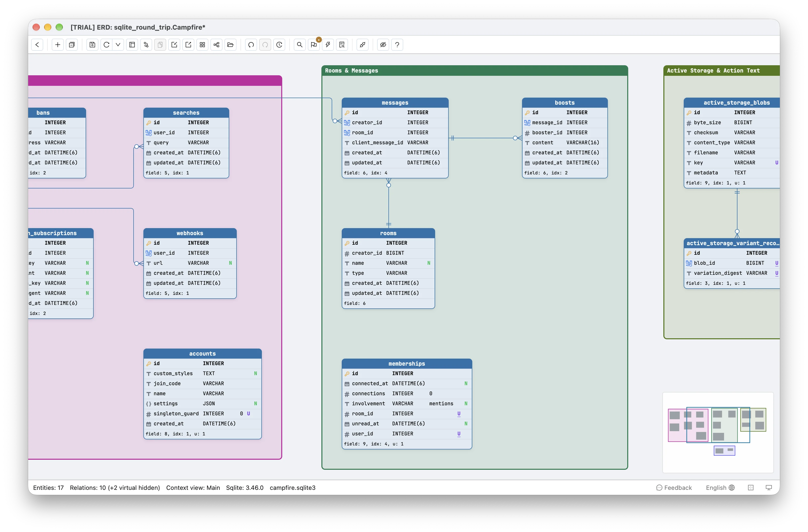808x532 pixels.
Task: Click the magnifier search toolbar icon
Action: pyautogui.click(x=300, y=44)
